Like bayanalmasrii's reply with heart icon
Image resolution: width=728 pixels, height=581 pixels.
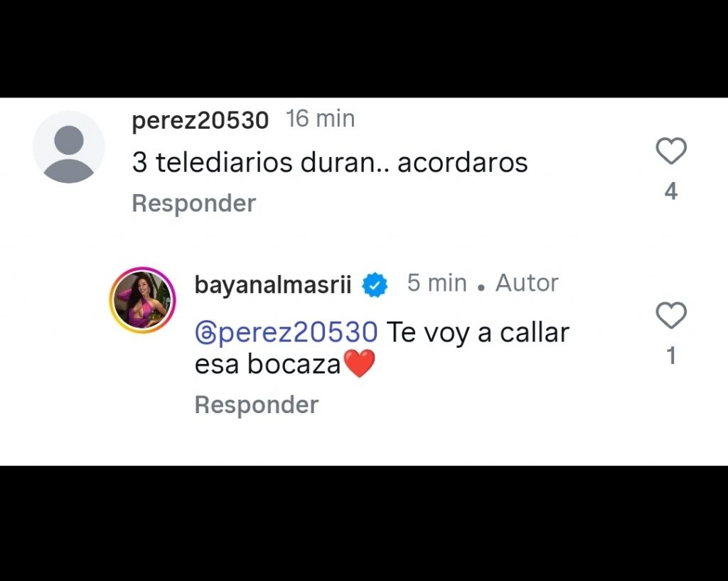point(671,315)
